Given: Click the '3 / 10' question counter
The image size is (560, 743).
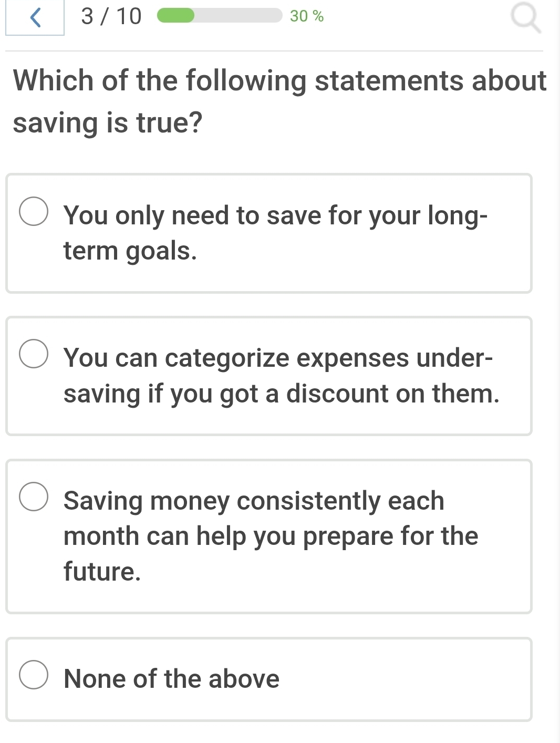Looking at the screenshot, I should point(111,16).
